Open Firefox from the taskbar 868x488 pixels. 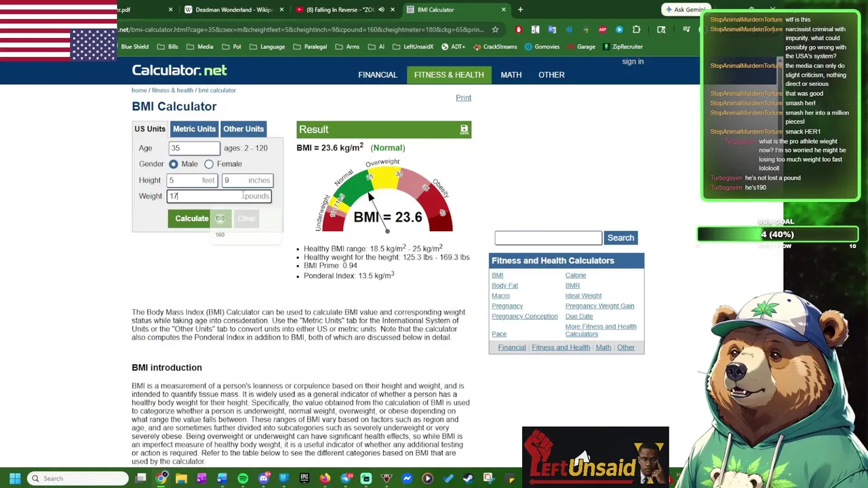325,479
